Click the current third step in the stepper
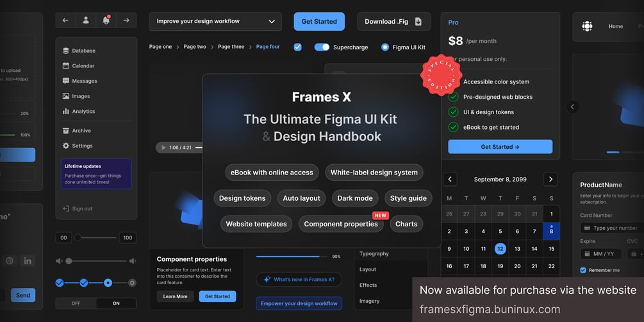644x322 pixels. (108, 283)
